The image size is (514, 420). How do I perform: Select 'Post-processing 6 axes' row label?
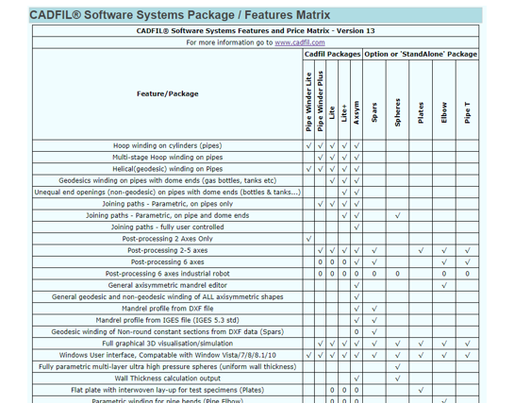pos(168,262)
